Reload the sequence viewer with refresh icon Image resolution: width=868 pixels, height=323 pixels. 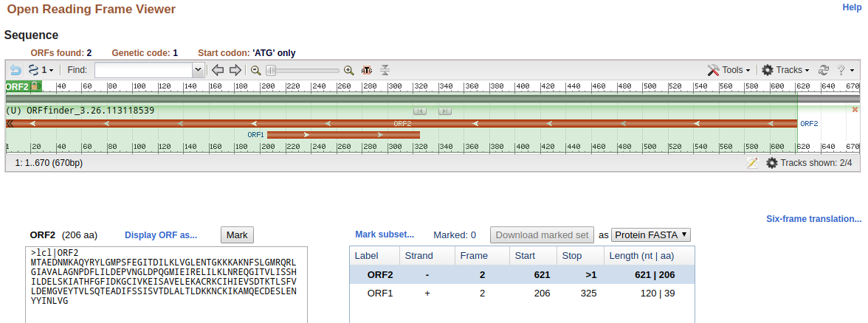824,70
